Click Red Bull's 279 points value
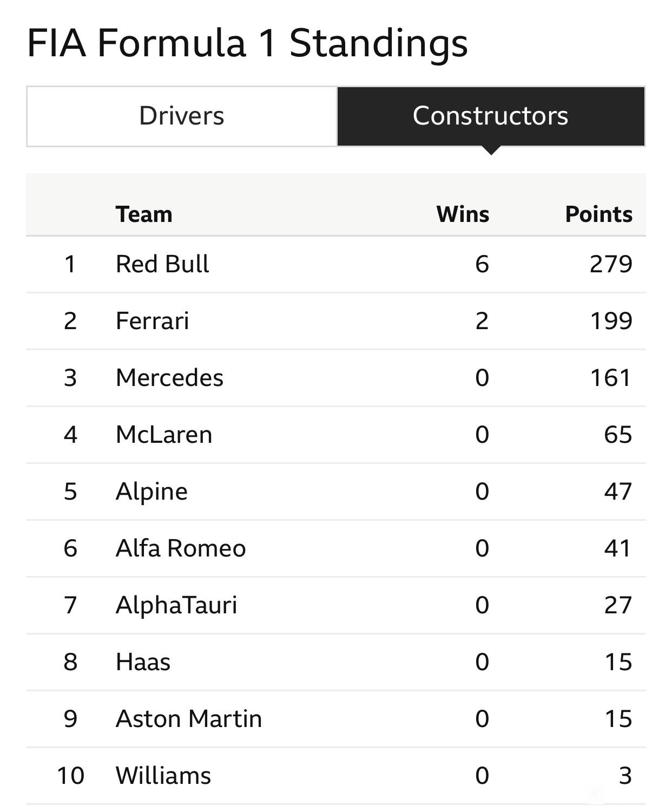672x812 pixels. [x=611, y=264]
